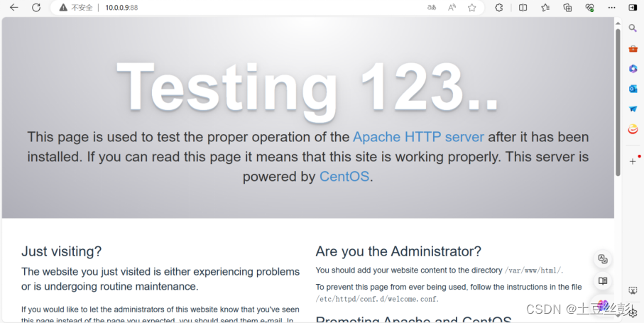Open the sidebar tools briefcase icon

[x=633, y=48]
